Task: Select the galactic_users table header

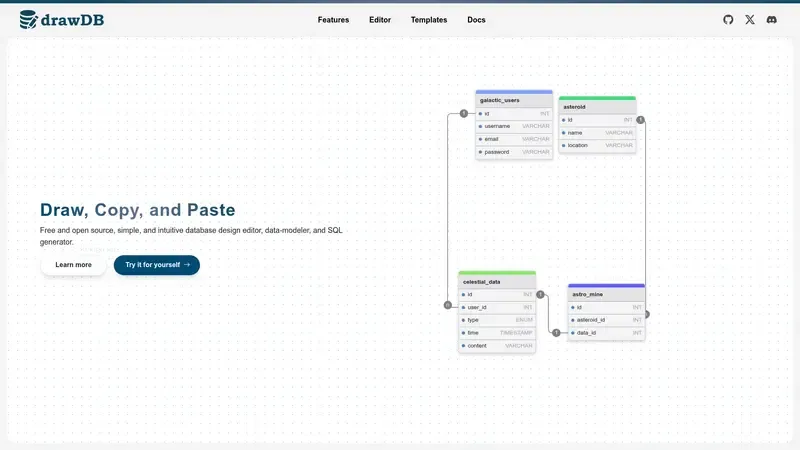Action: 514,100
